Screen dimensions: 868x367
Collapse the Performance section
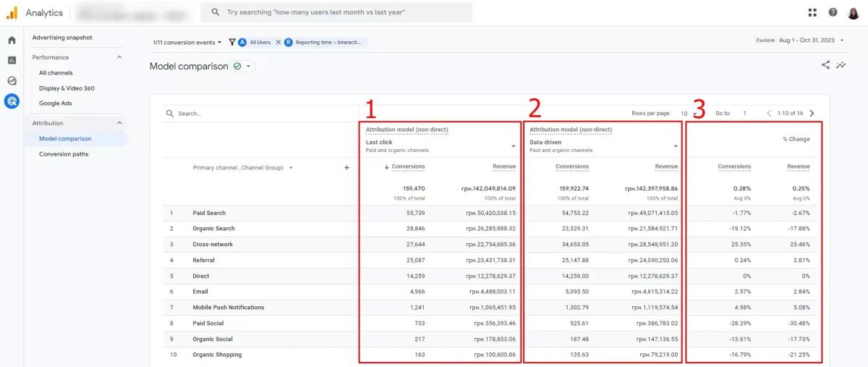(x=119, y=57)
